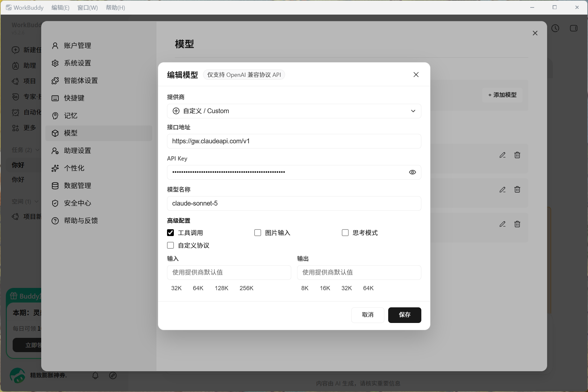The width and height of the screenshot is (588, 392).
Task: Select 模型 in settings sidebar
Action: coord(99,133)
